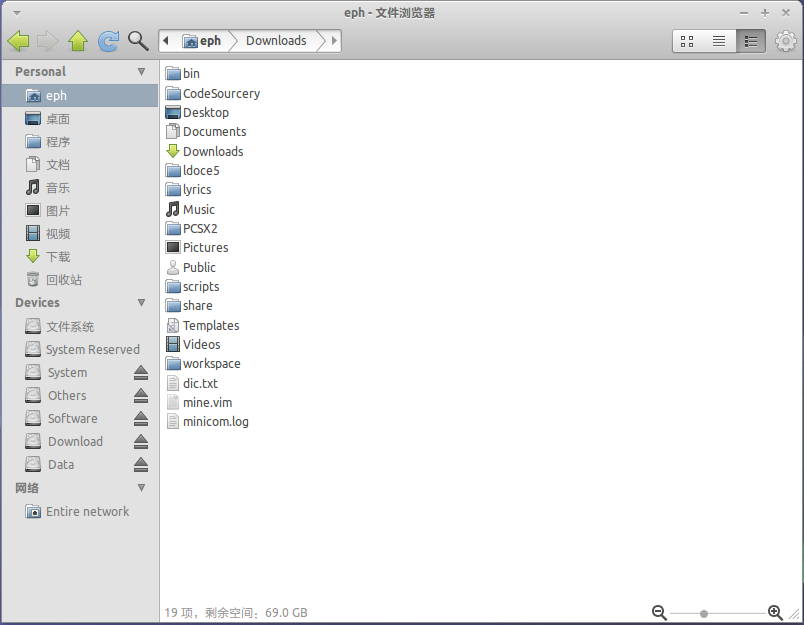
Task: Open 视频 in the sidebar
Action: (x=80, y=234)
